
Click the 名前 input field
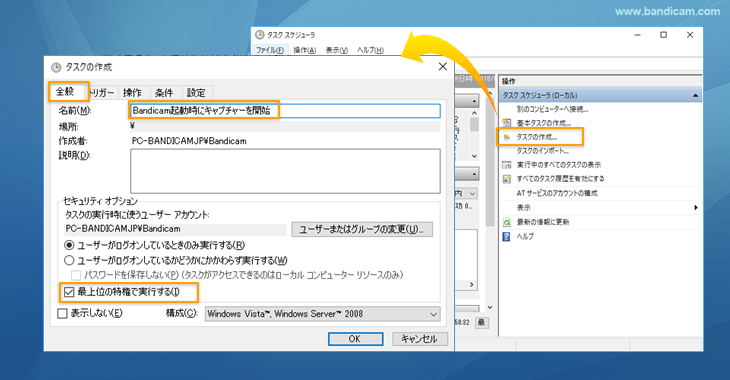click(x=284, y=111)
